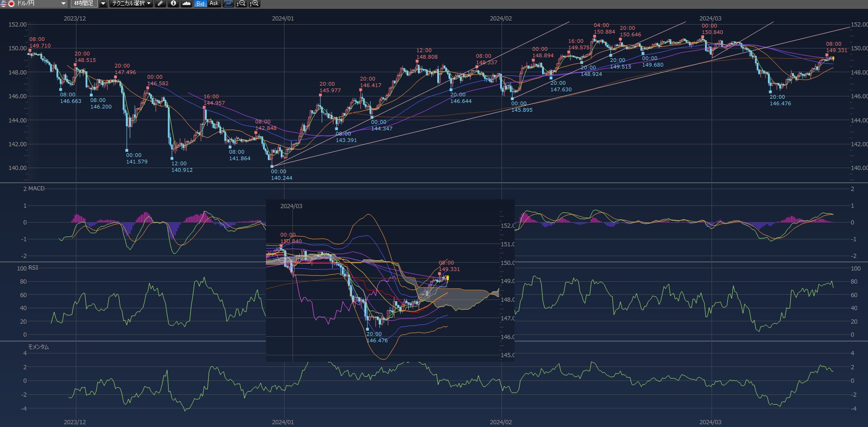Select the モメンタム indicator panel label

pos(38,347)
